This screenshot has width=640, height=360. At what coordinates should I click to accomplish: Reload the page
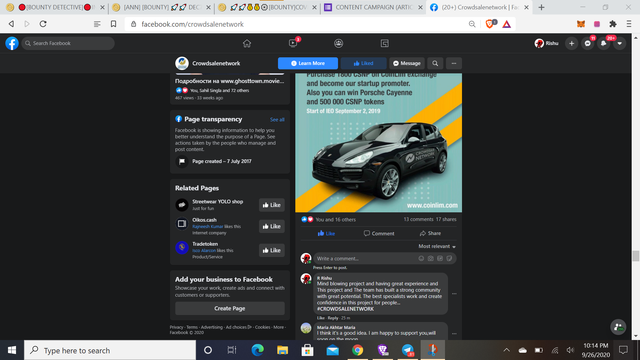click(x=43, y=24)
